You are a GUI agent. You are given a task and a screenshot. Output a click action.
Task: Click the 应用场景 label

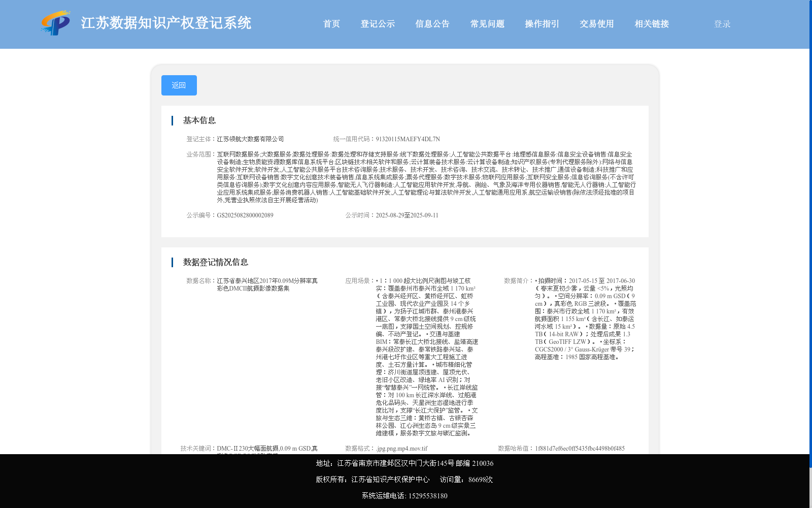360,281
